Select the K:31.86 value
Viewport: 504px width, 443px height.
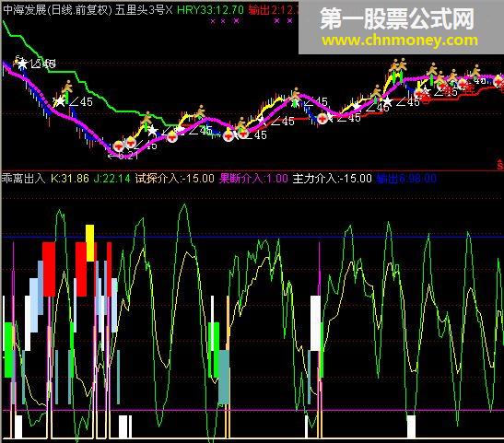coord(70,179)
